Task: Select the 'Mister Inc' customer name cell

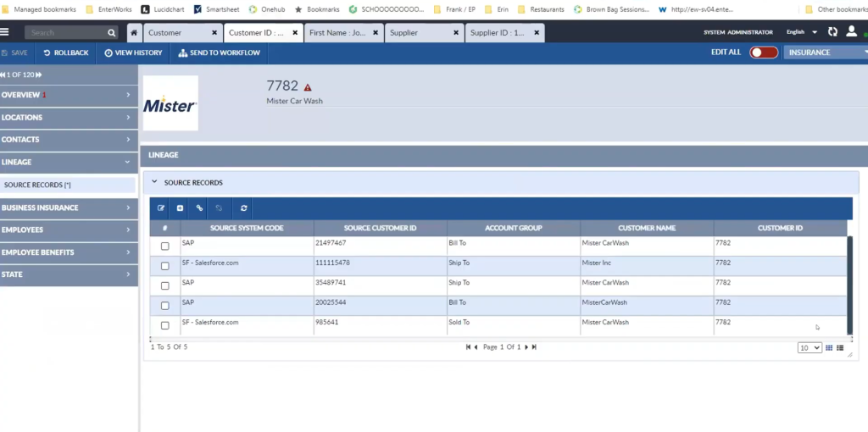Action: (647, 266)
